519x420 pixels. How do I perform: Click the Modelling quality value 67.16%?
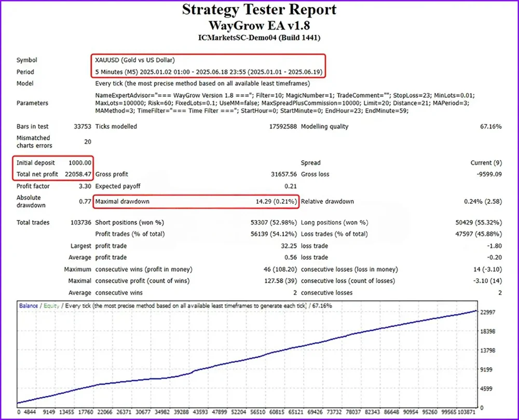click(491, 127)
